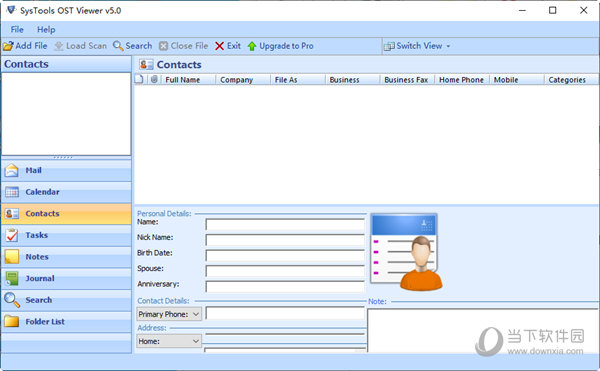
Task: Click the Personal Details section label
Action: click(x=164, y=213)
